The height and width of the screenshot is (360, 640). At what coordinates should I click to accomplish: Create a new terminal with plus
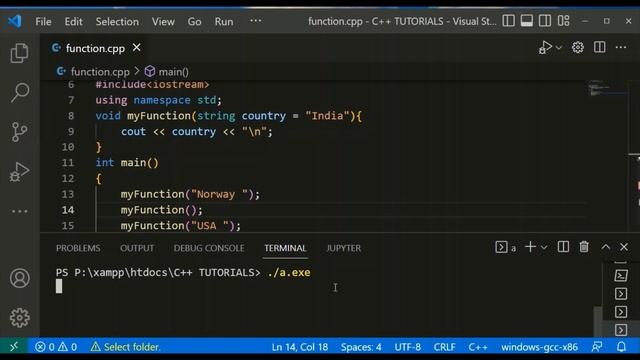point(530,247)
